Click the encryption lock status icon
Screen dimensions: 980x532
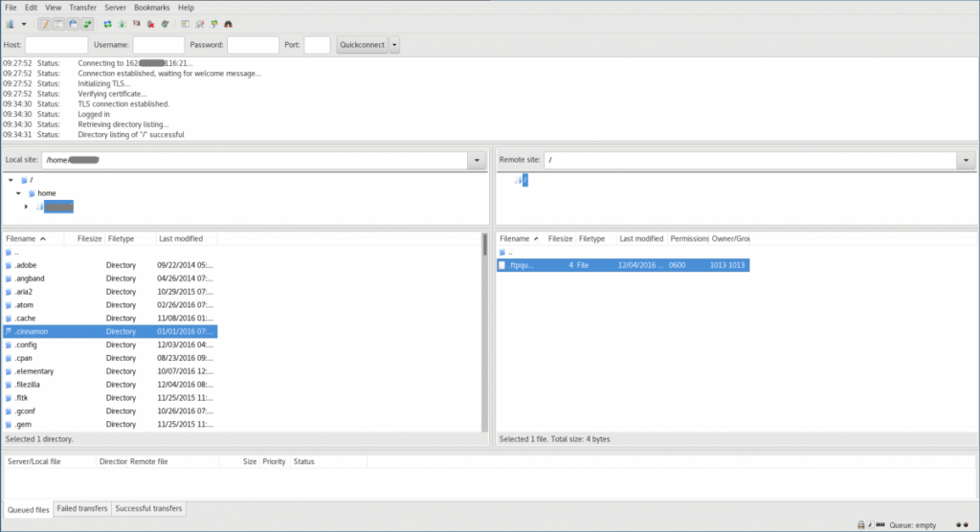860,525
